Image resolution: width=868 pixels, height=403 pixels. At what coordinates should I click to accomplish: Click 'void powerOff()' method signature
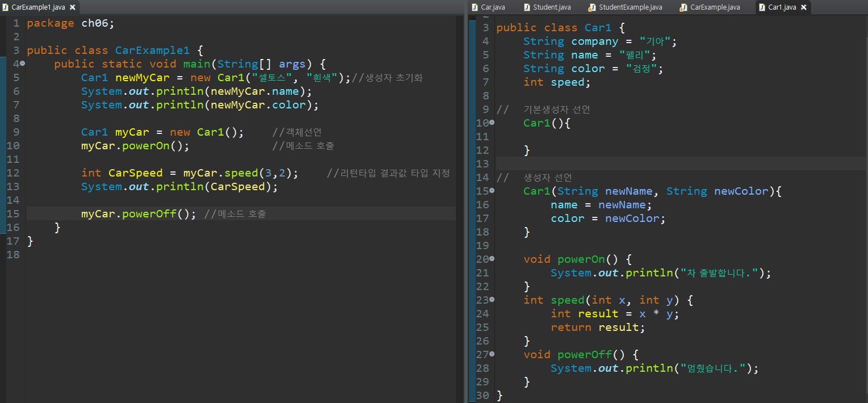click(x=574, y=355)
